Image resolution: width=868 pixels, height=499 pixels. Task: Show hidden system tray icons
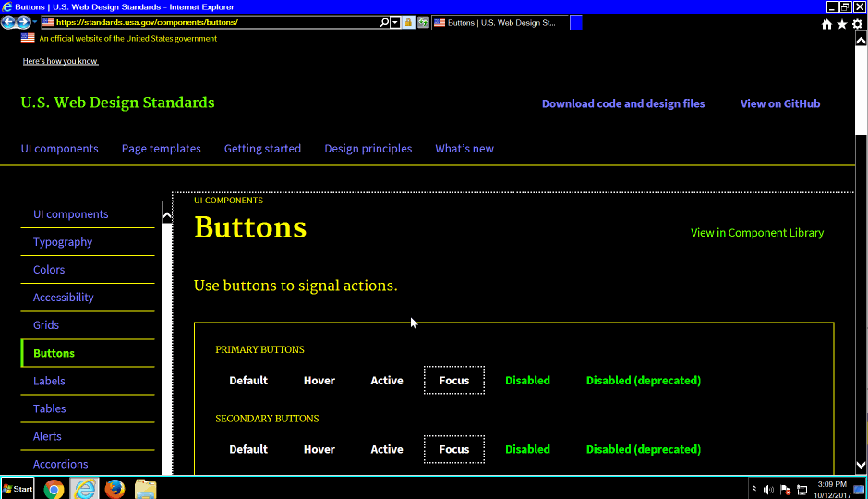pyautogui.click(x=754, y=489)
